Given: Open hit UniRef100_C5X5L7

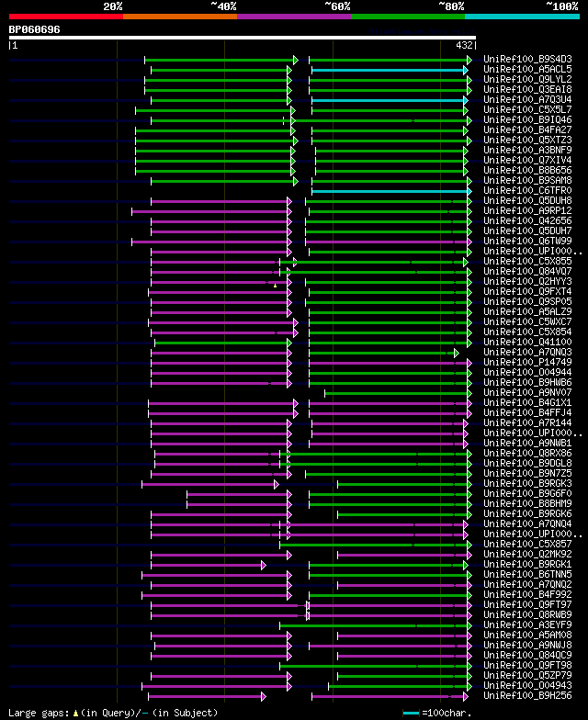Looking at the screenshot, I should (527, 110).
